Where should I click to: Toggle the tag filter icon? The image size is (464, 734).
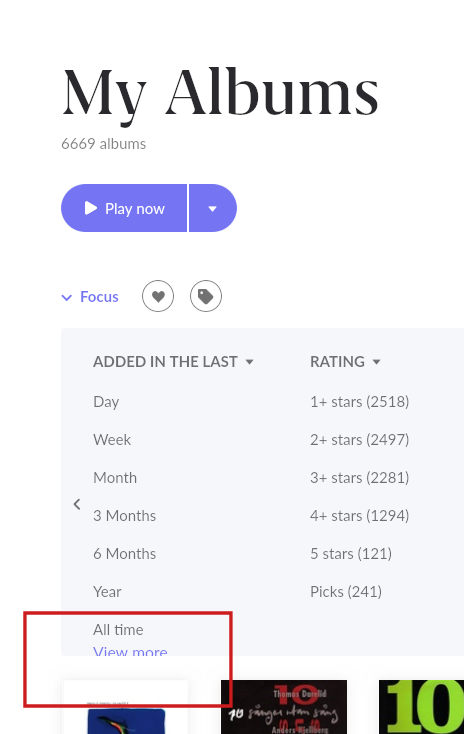click(x=206, y=296)
